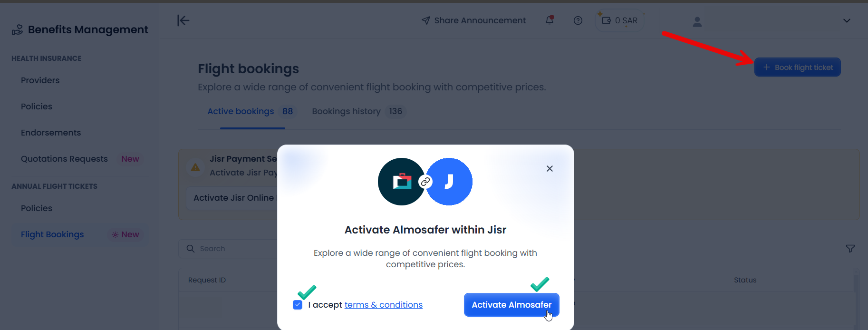This screenshot has height=330, width=868.
Task: Click the user profile avatar icon
Action: [697, 22]
